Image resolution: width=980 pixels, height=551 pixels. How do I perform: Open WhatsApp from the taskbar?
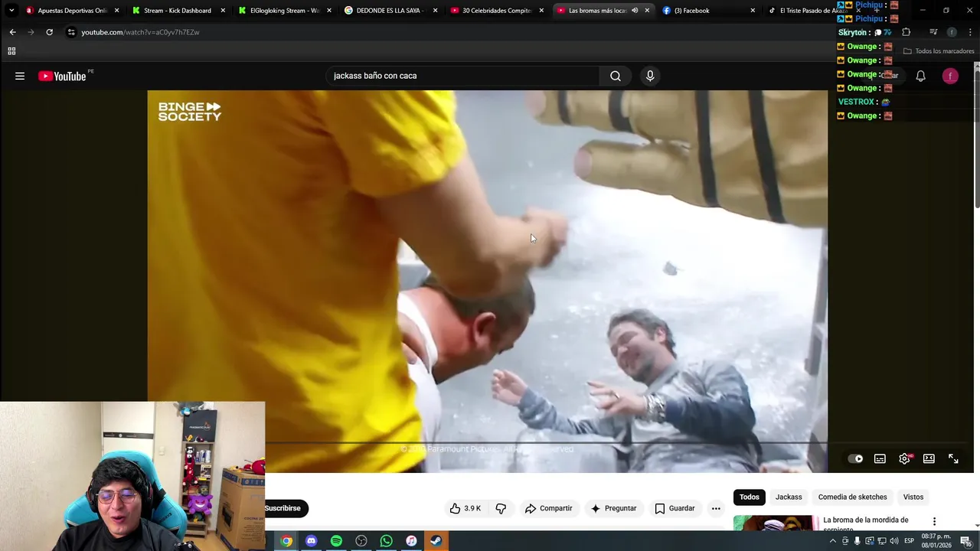pyautogui.click(x=387, y=541)
